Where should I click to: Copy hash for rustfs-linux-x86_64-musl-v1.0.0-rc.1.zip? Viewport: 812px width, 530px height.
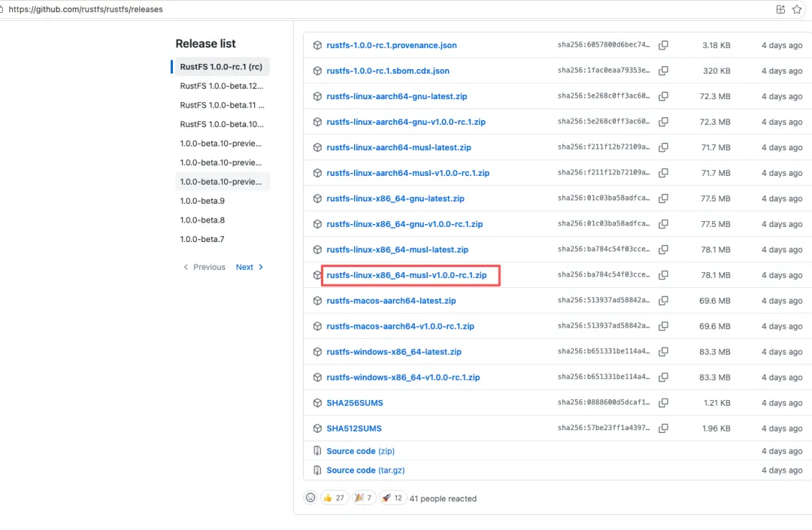663,275
